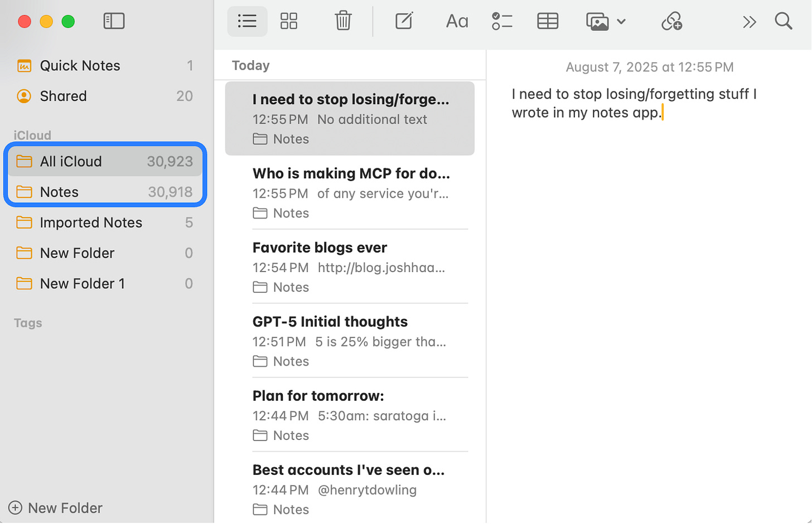Create a new note with the compose icon
Screen dimensions: 812x524
click(x=403, y=21)
